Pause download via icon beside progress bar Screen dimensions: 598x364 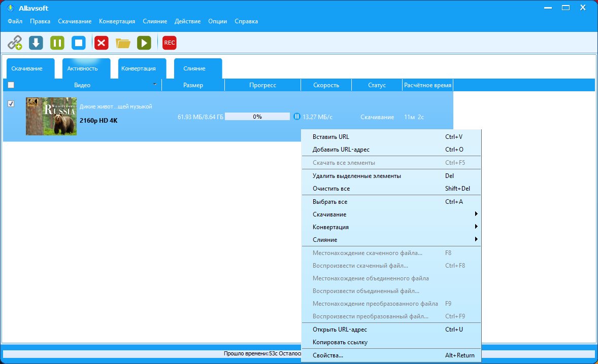[297, 117]
